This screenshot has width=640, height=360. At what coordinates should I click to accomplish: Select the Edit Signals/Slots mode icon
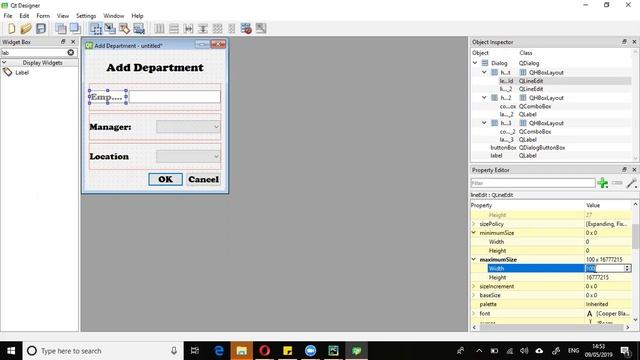[110, 29]
